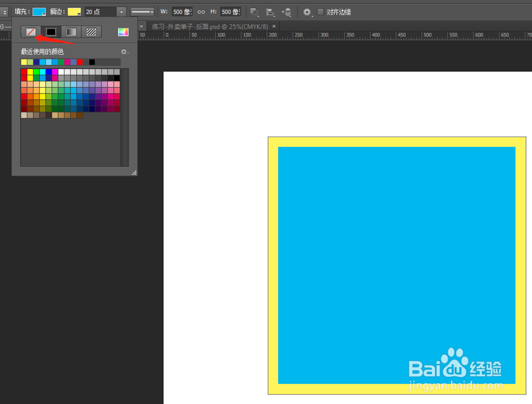Link shape width and height
The image size is (532, 404).
pyautogui.click(x=201, y=12)
